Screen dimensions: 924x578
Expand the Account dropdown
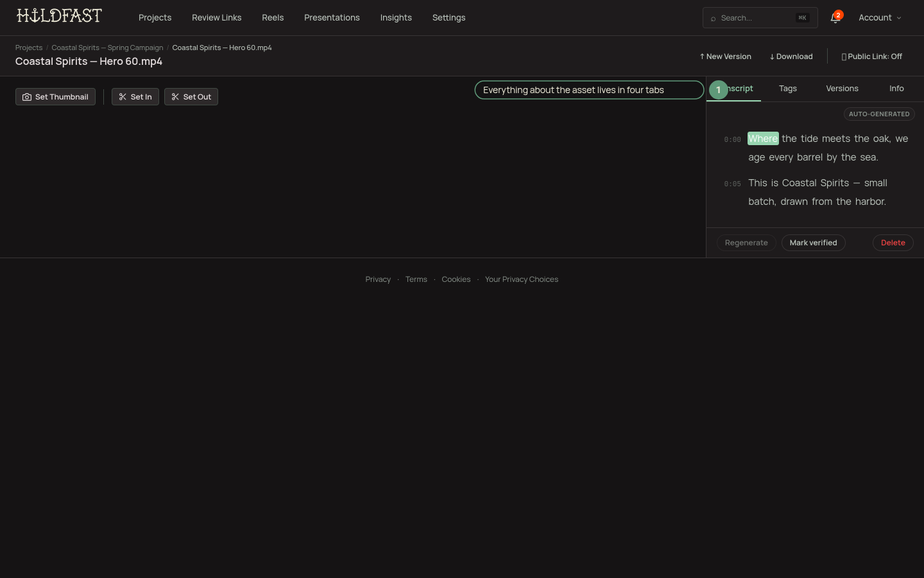(x=880, y=18)
